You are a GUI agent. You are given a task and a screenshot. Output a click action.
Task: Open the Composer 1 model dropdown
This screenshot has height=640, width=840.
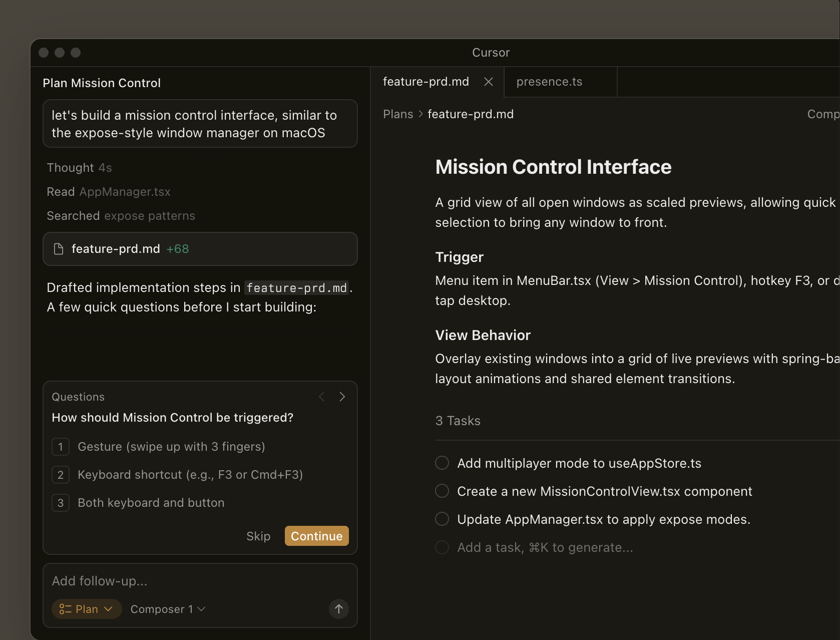[x=168, y=609]
